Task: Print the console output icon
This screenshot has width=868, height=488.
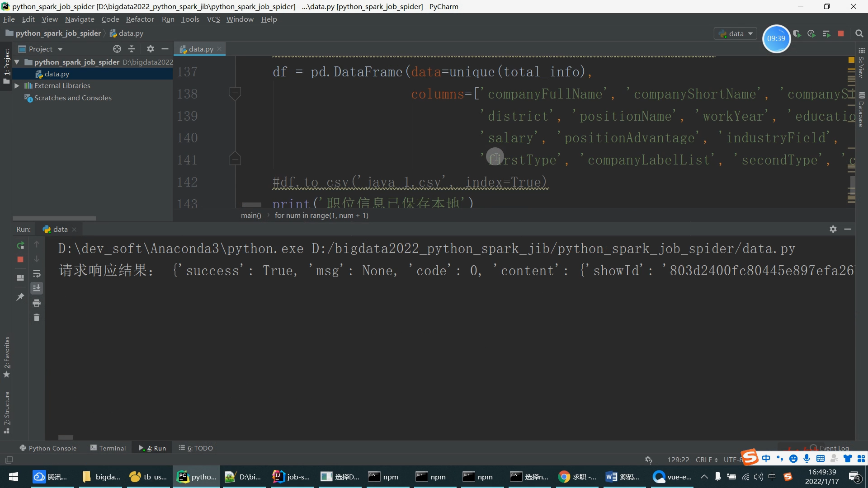Action: pos(37,303)
